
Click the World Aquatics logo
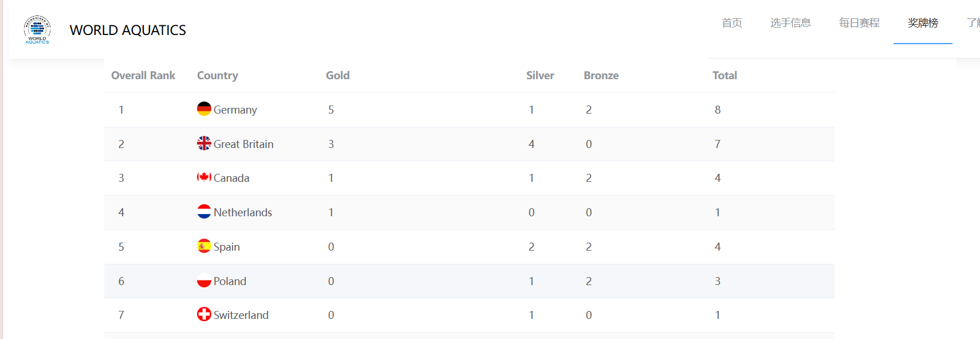tap(37, 30)
